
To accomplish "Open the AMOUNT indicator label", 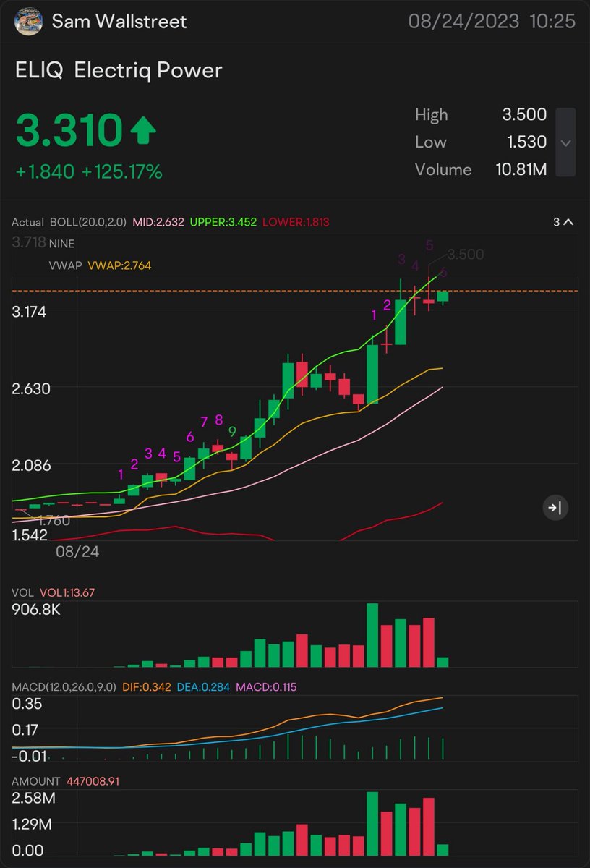I will [36, 781].
